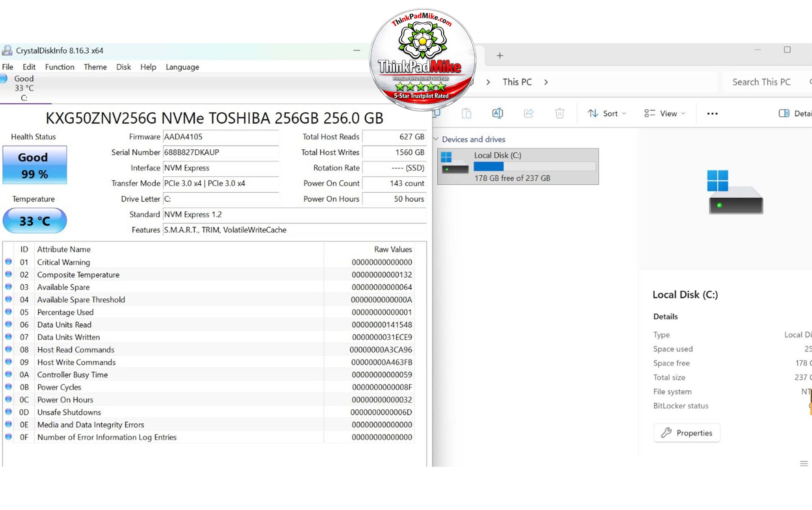Click the status dot for Data Units Written
The width and height of the screenshot is (812, 510).
click(8, 337)
